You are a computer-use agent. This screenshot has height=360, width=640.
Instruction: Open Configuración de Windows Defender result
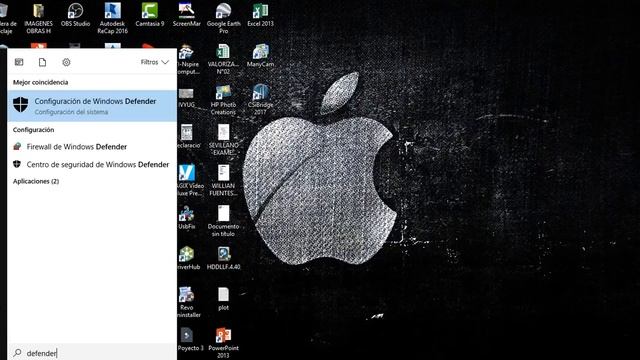coord(92,106)
